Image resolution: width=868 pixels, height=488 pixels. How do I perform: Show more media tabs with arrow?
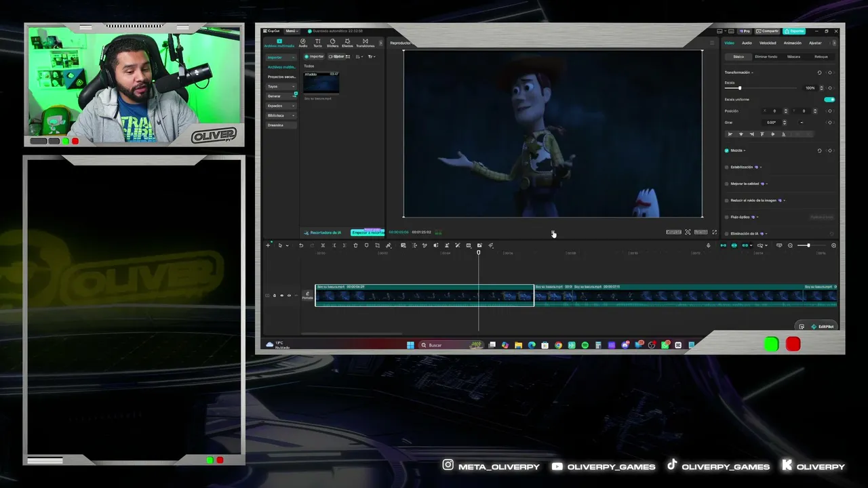point(380,43)
